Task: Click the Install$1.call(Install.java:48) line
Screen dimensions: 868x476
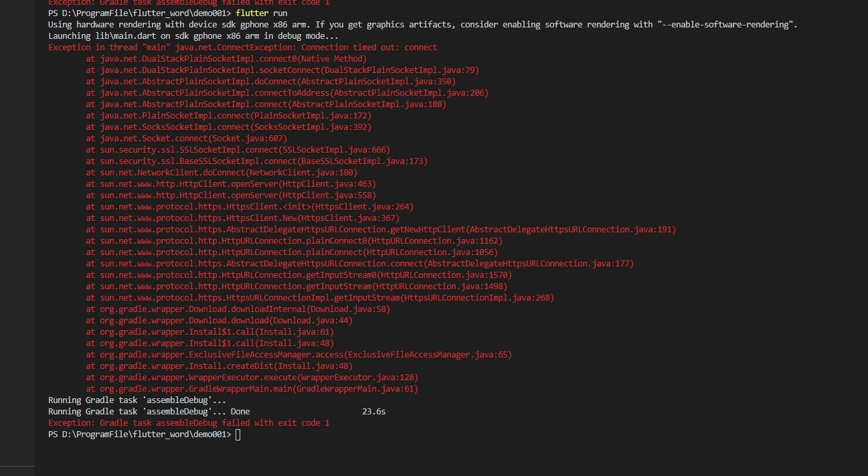Action: (209, 343)
